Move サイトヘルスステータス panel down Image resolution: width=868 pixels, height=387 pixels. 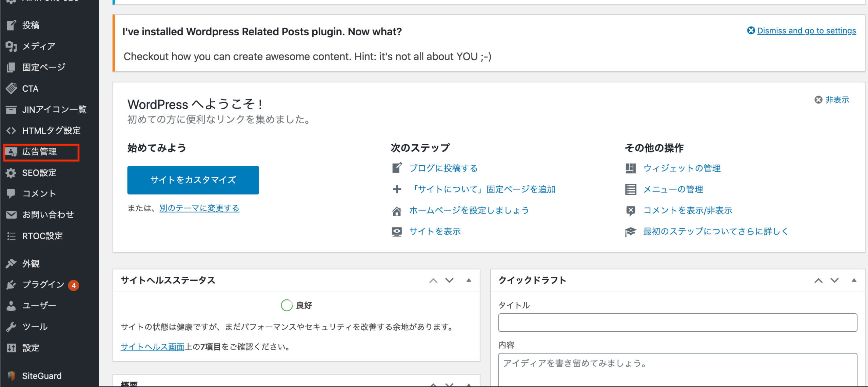click(x=449, y=280)
